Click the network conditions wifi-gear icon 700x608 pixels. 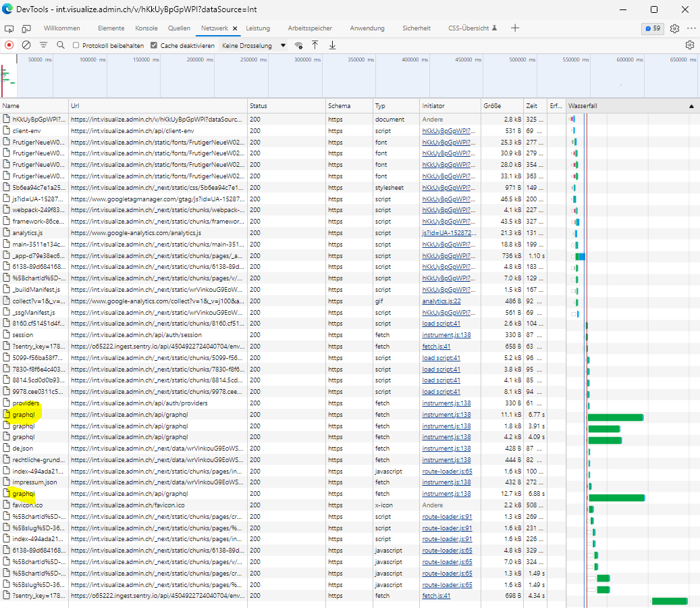pyautogui.click(x=299, y=45)
